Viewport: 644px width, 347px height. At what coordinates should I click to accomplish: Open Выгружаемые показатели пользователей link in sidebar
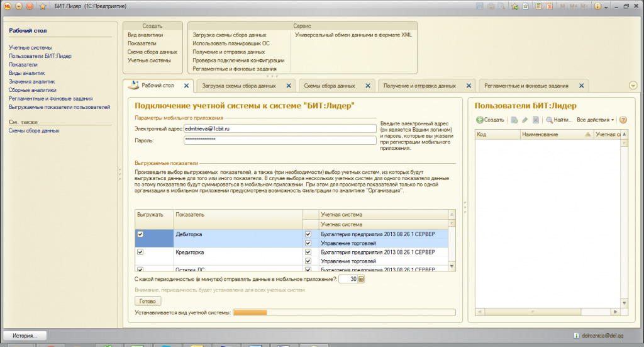pyautogui.click(x=59, y=107)
